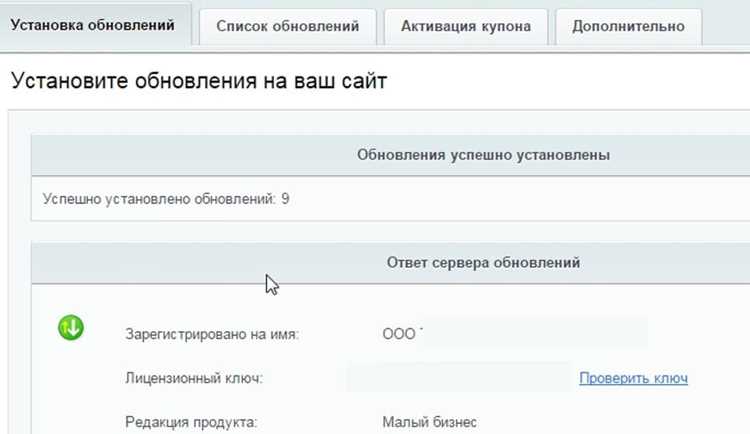
Task: Click the 'Лицензионный ключ:' label
Action: pyautogui.click(x=194, y=378)
